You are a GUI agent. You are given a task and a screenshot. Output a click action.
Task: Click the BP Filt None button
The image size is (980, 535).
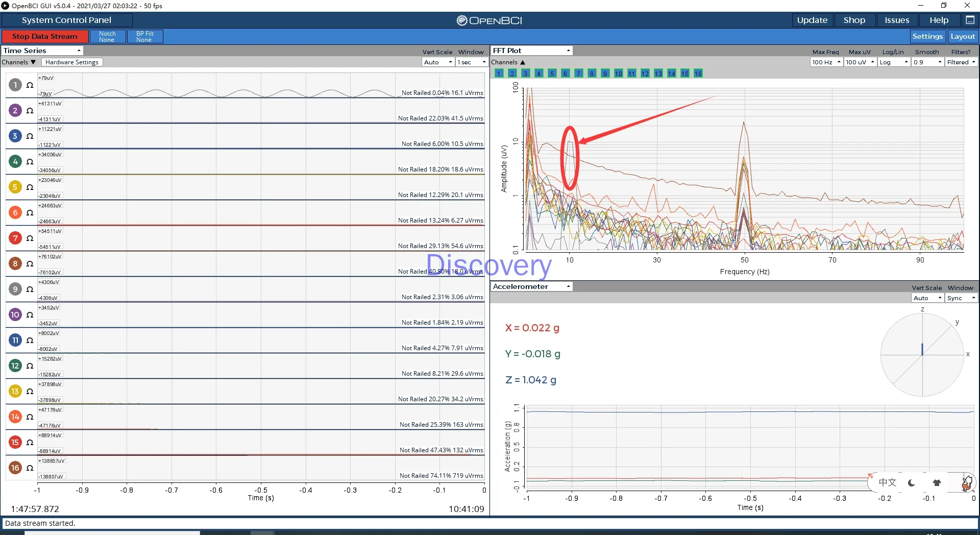145,36
